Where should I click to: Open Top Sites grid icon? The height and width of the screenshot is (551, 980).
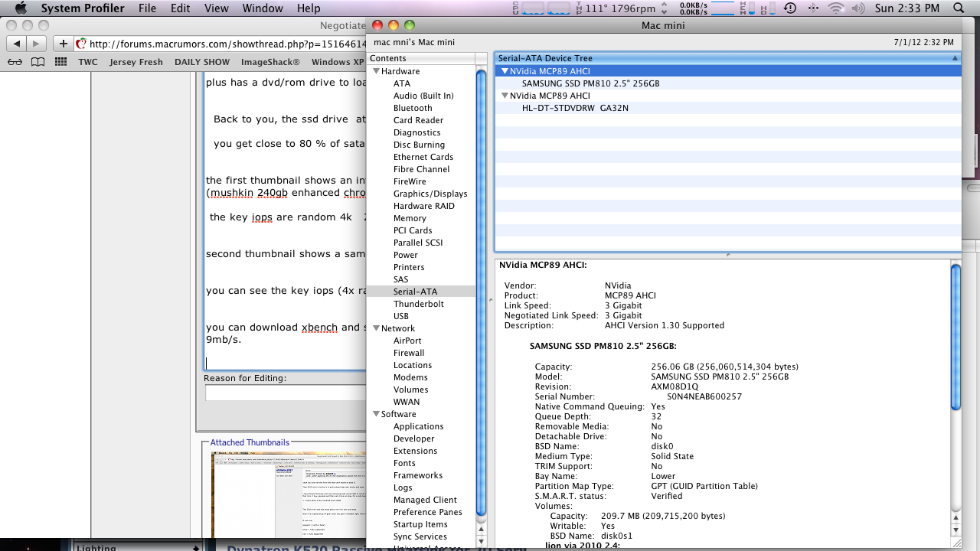tap(60, 62)
